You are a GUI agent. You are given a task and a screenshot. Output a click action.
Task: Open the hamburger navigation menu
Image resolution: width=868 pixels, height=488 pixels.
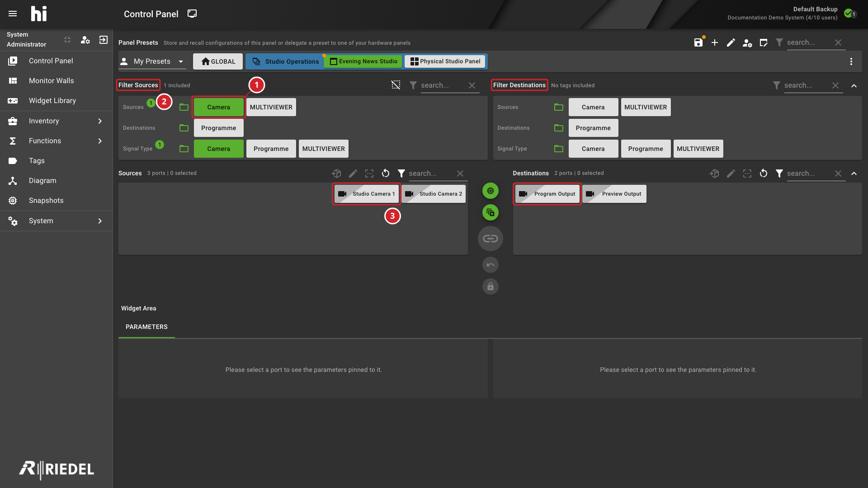13,14
